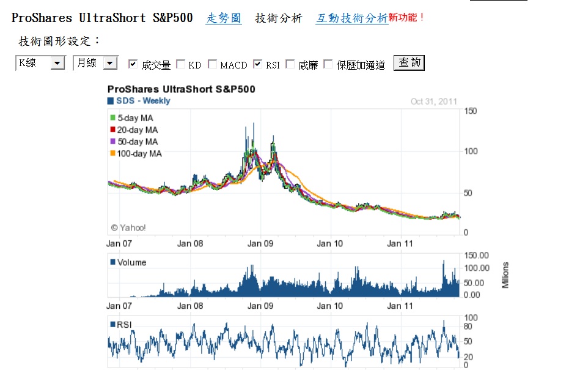The image size is (588, 370).
Task: Click the blue RSI legend square
Action: tap(112, 324)
